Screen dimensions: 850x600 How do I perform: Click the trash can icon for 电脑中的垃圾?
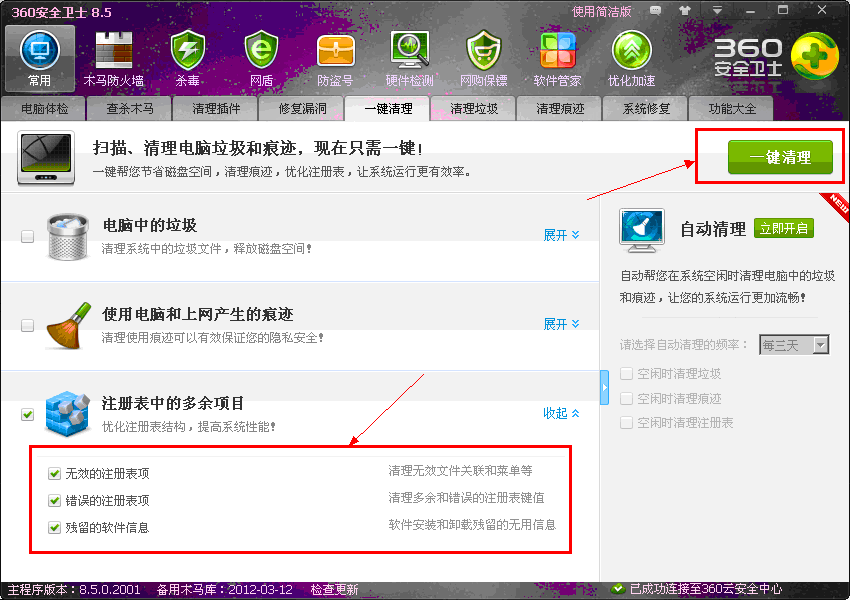coord(68,236)
